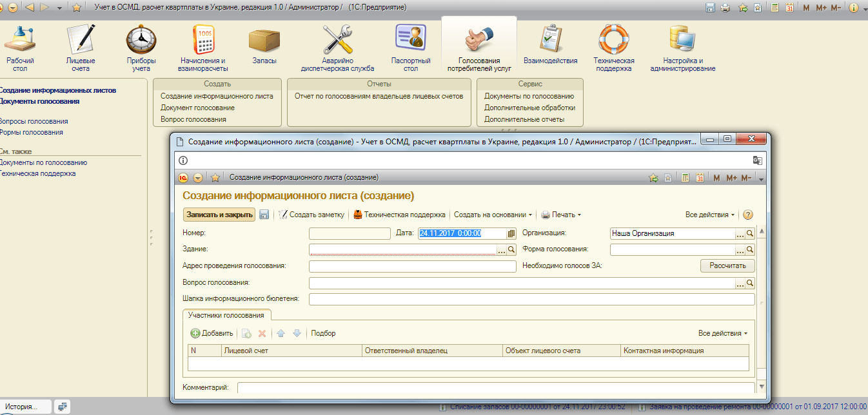Click the История button in bottom bar
Image resolution: width=868 pixels, height=415 pixels.
26,407
